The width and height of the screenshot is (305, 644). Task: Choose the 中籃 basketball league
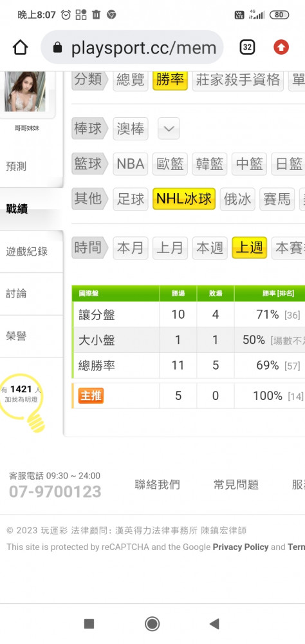point(249,164)
